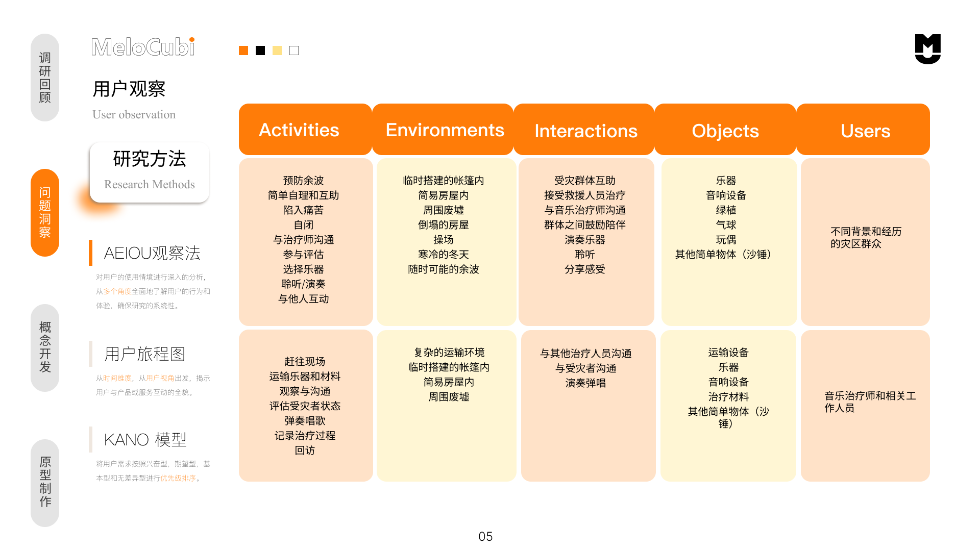The width and height of the screenshot is (980, 551).
Task: Select the orange color square near the logo
Action: (x=243, y=50)
